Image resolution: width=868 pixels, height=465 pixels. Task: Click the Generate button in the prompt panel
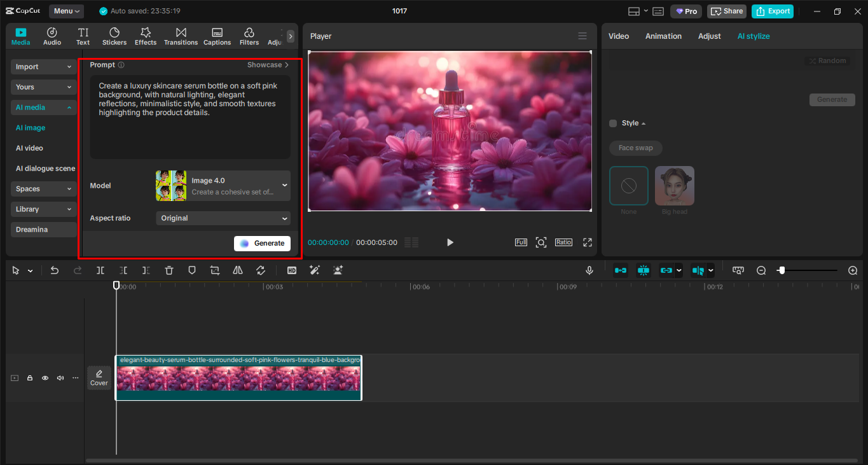(262, 243)
